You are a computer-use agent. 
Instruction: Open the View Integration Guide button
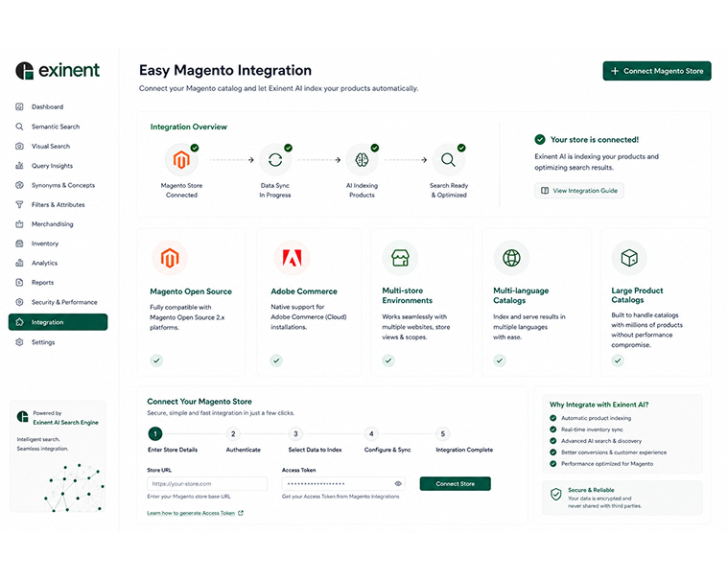(579, 191)
